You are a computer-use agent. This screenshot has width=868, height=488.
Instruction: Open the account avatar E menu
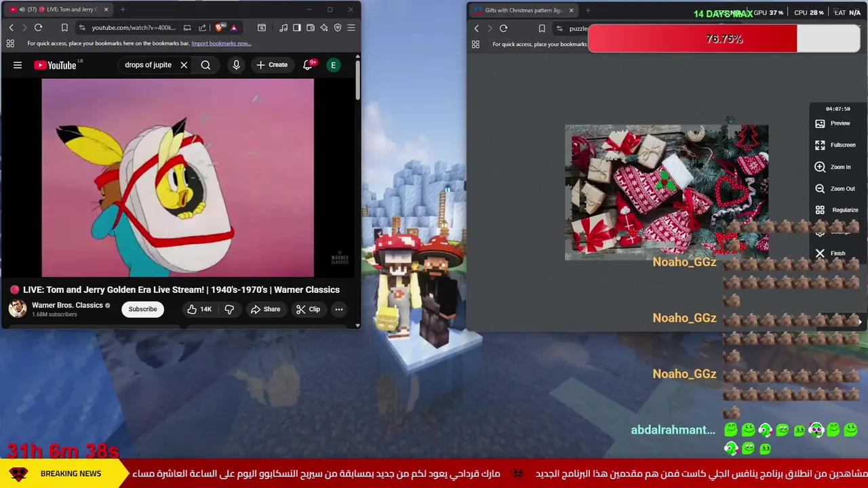(333, 65)
